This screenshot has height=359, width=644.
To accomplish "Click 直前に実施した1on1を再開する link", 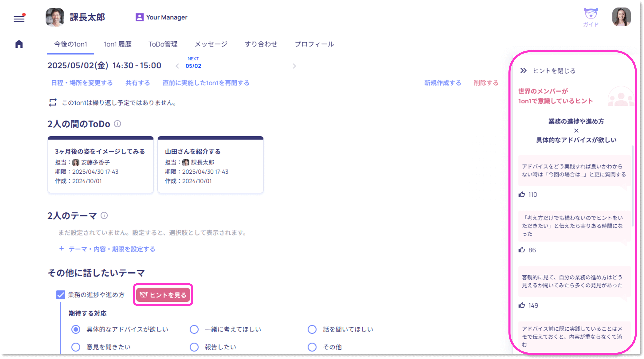I will click(206, 83).
